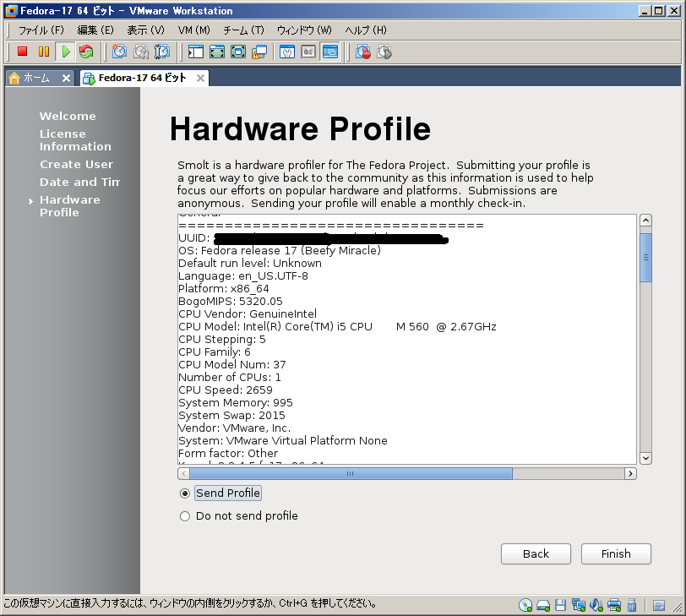Click the Reset virtual machine icon

(86, 52)
